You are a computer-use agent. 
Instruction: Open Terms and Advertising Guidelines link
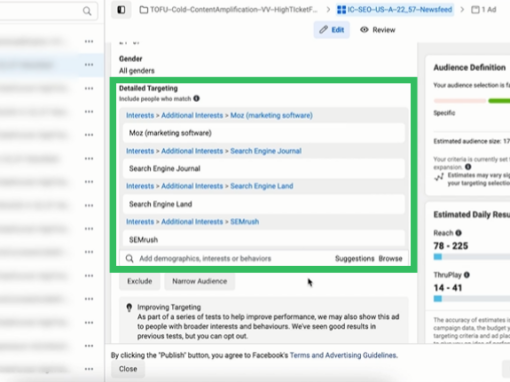(x=343, y=355)
